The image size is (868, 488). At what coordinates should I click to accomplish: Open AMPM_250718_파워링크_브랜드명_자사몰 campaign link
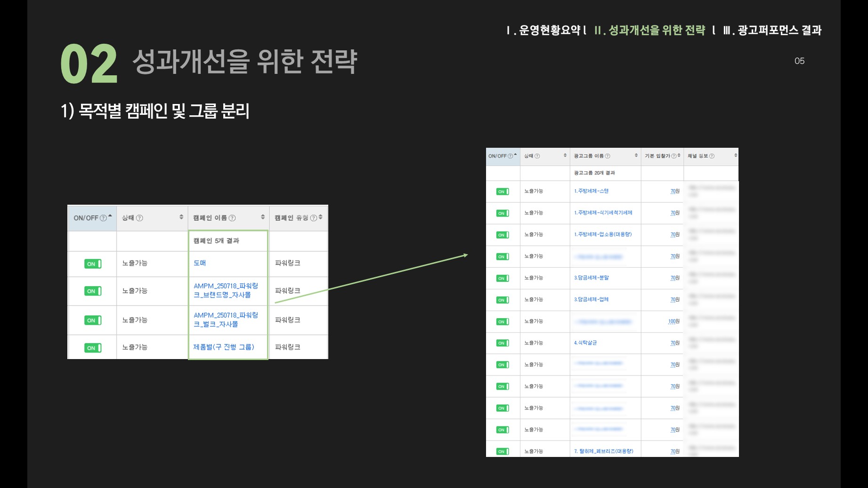coord(226,290)
